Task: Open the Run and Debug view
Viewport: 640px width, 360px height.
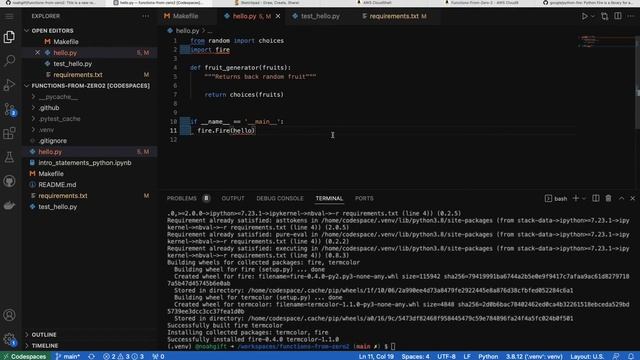Action: pos(9,85)
